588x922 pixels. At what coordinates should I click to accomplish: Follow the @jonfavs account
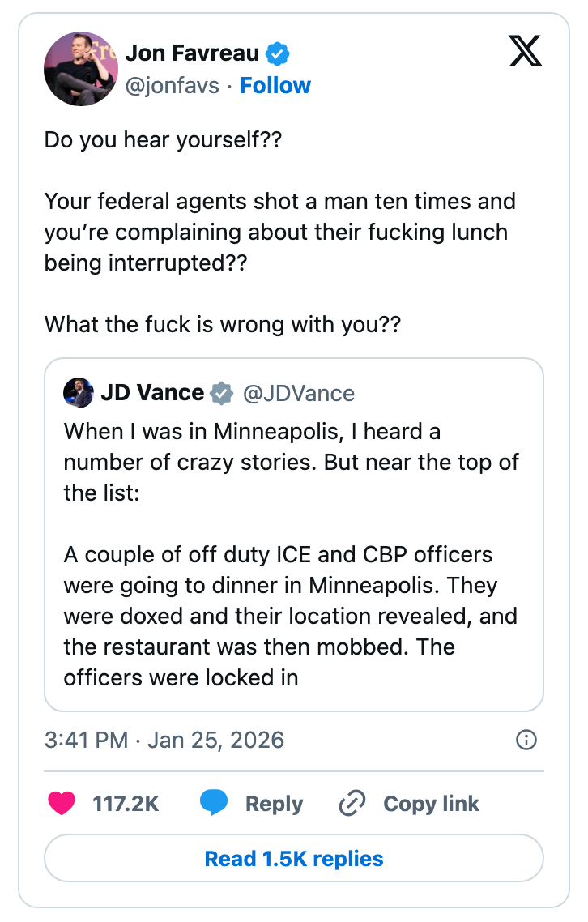(x=275, y=86)
